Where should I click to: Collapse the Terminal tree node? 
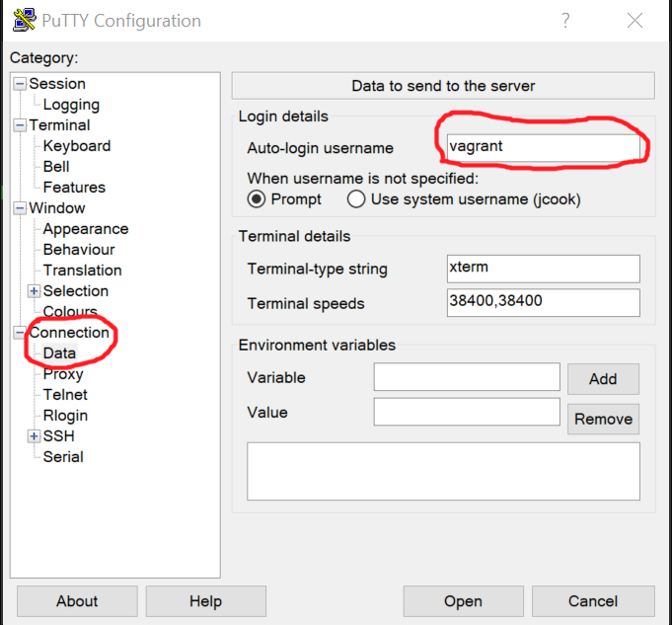pos(20,125)
